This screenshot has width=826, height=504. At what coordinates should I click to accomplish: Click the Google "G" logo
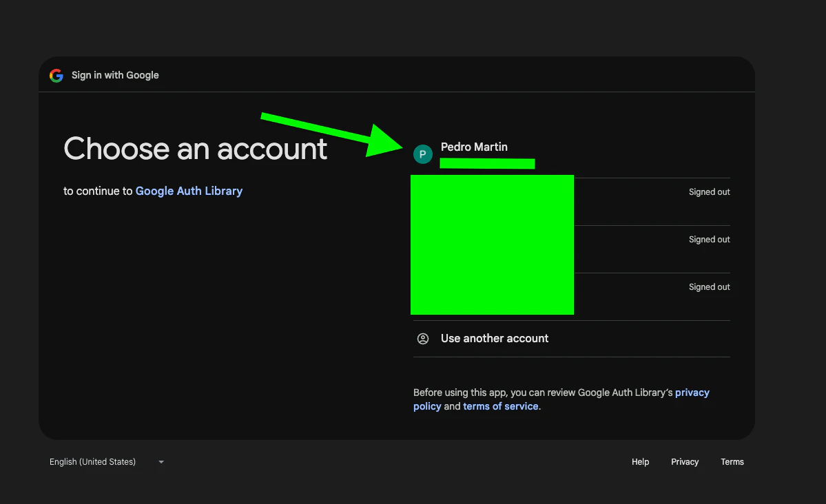(x=56, y=75)
